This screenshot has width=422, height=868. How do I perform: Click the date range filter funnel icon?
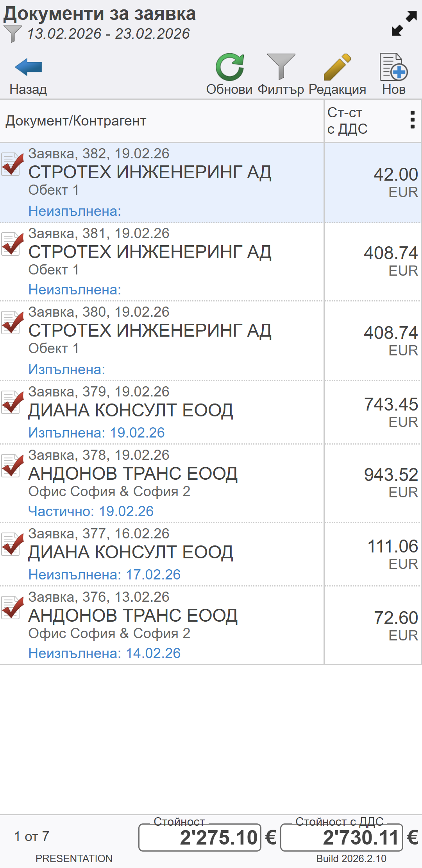pyautogui.click(x=13, y=34)
